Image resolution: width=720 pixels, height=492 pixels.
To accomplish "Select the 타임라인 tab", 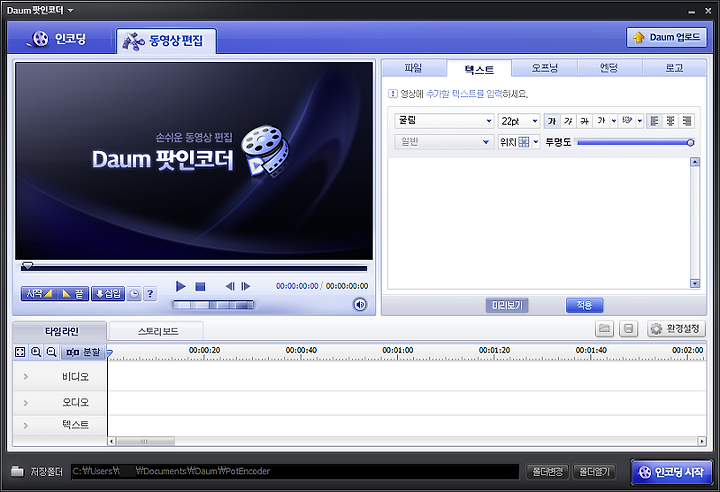I will pos(61,331).
